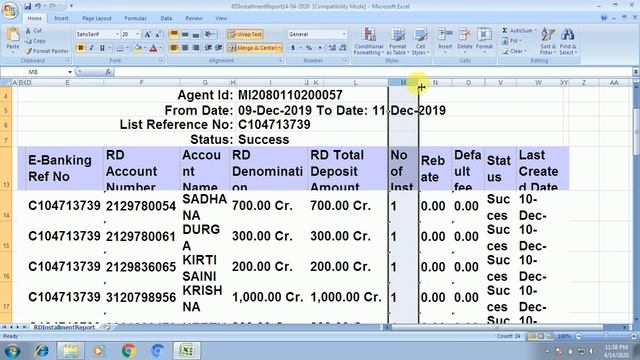The width and height of the screenshot is (640, 360).
Task: Open Format as Table gallery
Action: [x=398, y=41]
